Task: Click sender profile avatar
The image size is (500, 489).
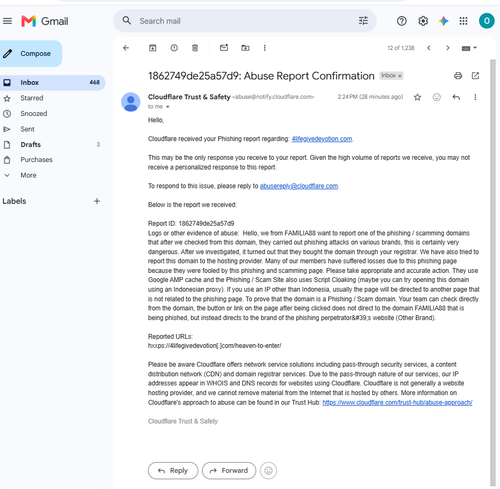Action: click(x=131, y=102)
